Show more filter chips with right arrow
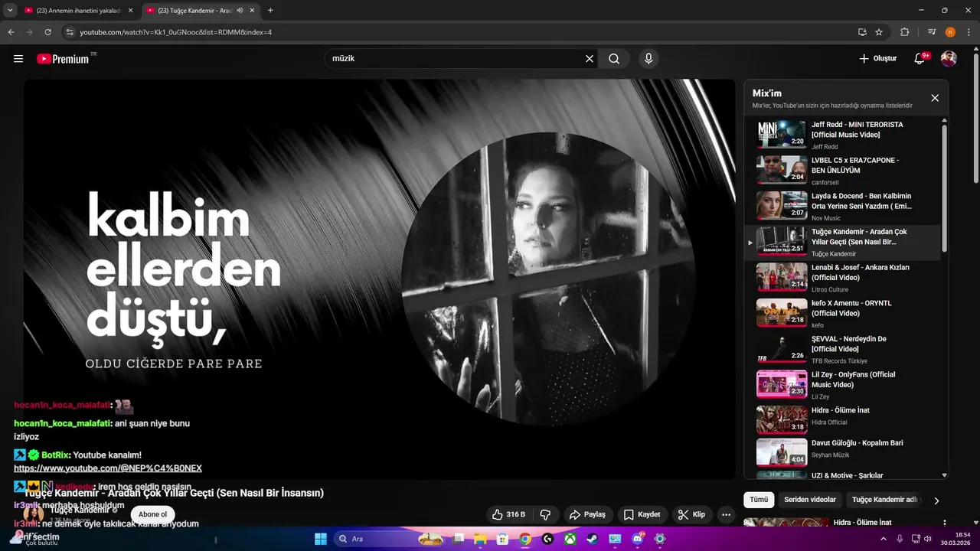 (936, 500)
